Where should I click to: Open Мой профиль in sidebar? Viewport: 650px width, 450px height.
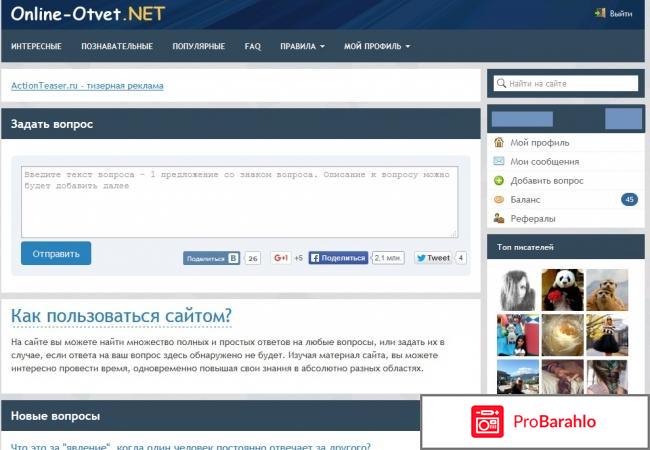(x=539, y=143)
